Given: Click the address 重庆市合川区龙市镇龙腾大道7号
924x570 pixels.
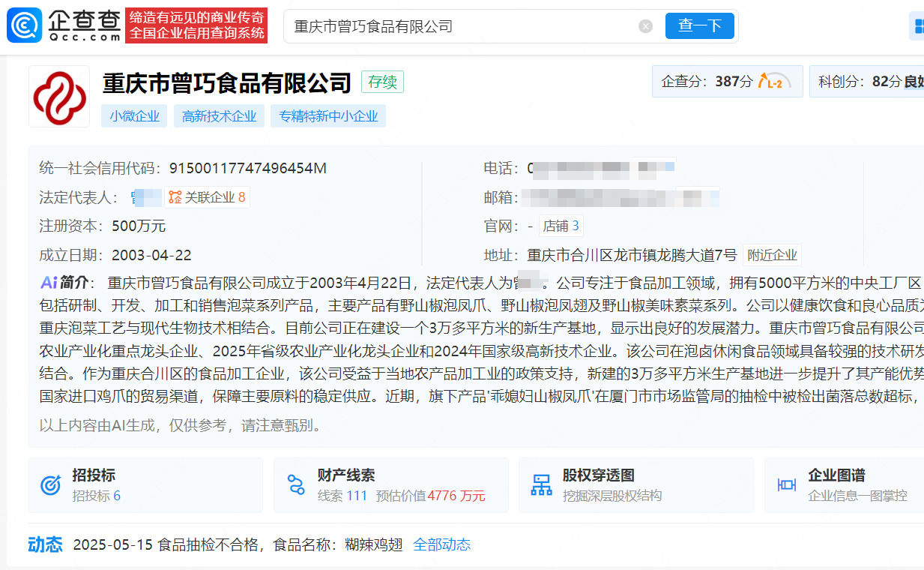Looking at the screenshot, I should tap(632, 255).
